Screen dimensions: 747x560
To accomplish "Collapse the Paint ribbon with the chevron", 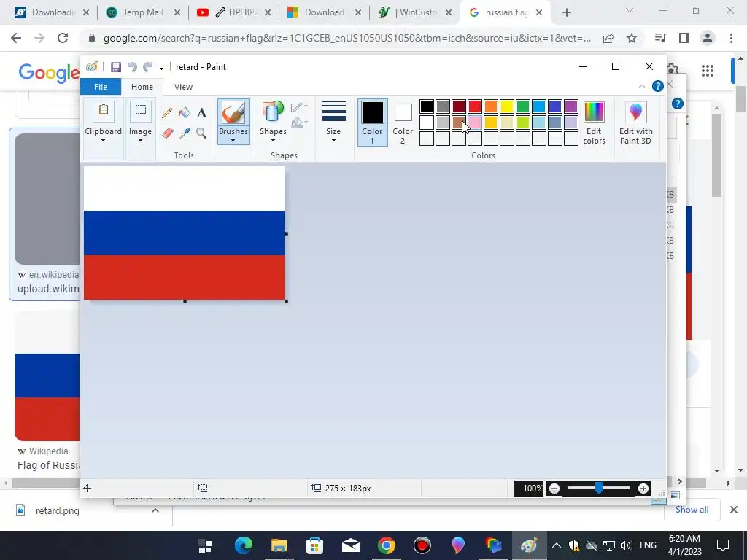I will [642, 86].
